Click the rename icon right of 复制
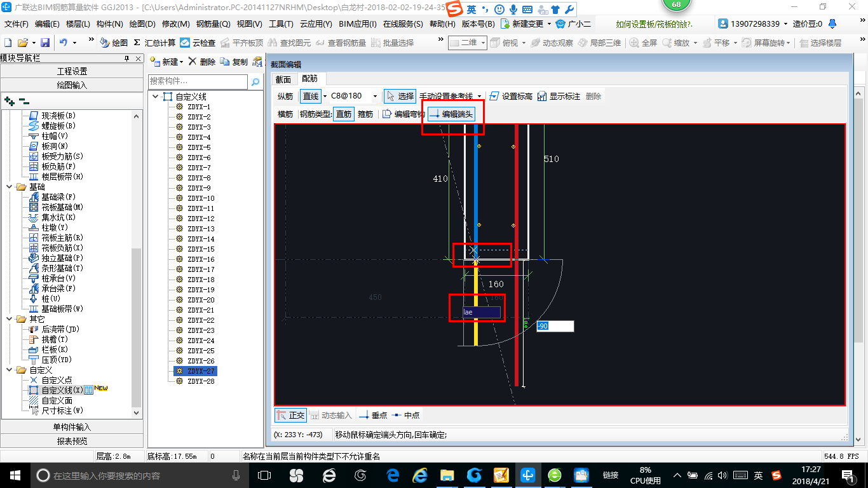868x488 pixels. [x=257, y=62]
